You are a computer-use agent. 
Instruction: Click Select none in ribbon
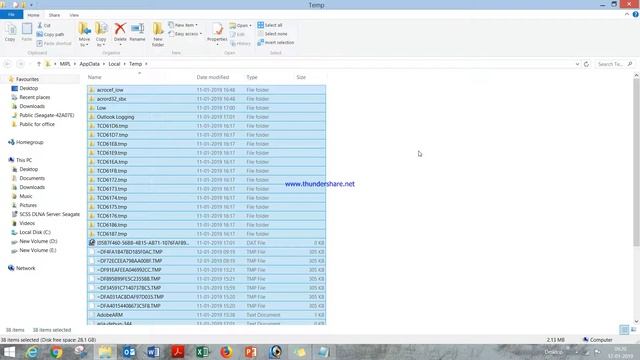(x=272, y=34)
